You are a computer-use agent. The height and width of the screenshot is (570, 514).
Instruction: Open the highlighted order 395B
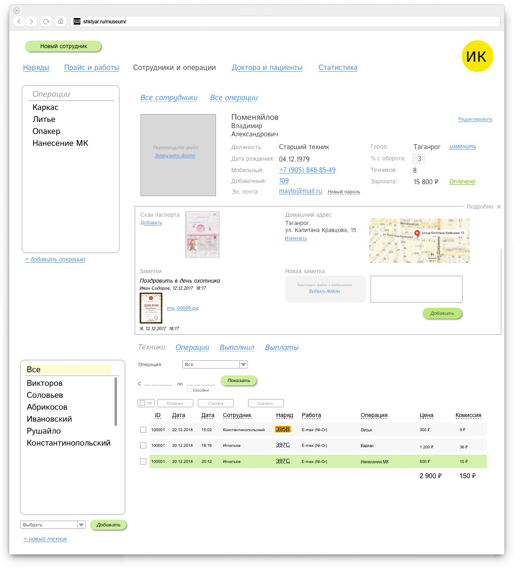click(282, 429)
